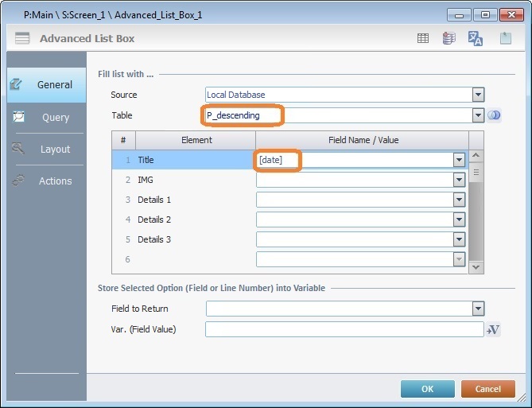Screen dimensions: 532x408
Task: Expand the Source dropdown
Action: point(478,95)
